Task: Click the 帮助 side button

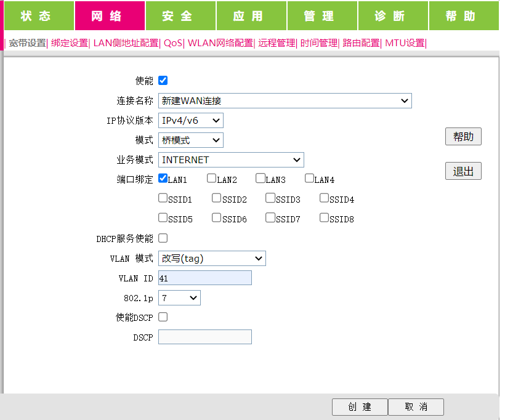Action: click(464, 137)
